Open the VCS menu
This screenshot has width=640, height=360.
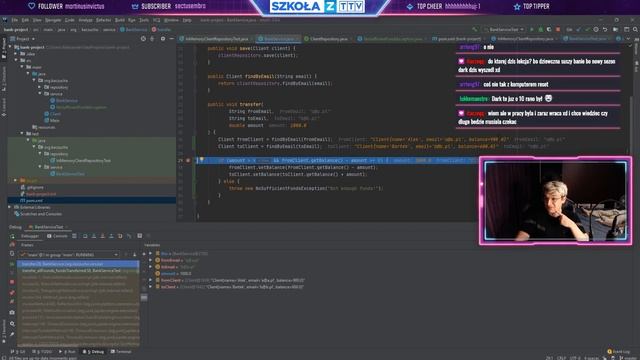pos(156,20)
